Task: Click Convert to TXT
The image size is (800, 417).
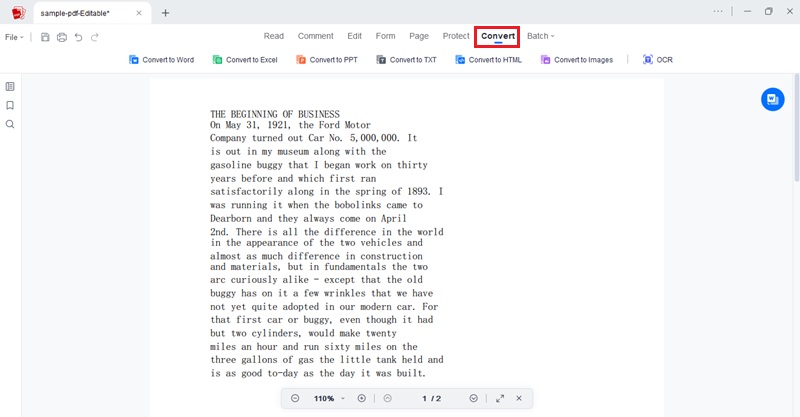Action: 407,60
